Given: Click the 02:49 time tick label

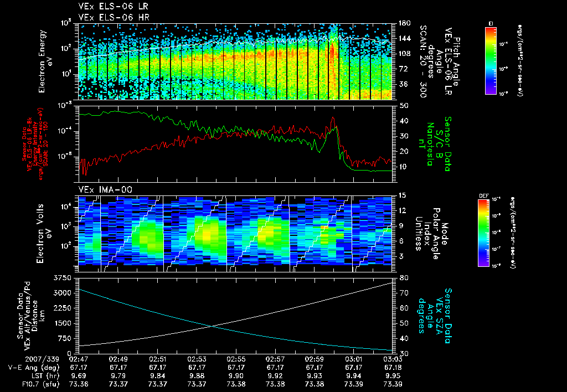Looking at the screenshot, I should [118, 359].
